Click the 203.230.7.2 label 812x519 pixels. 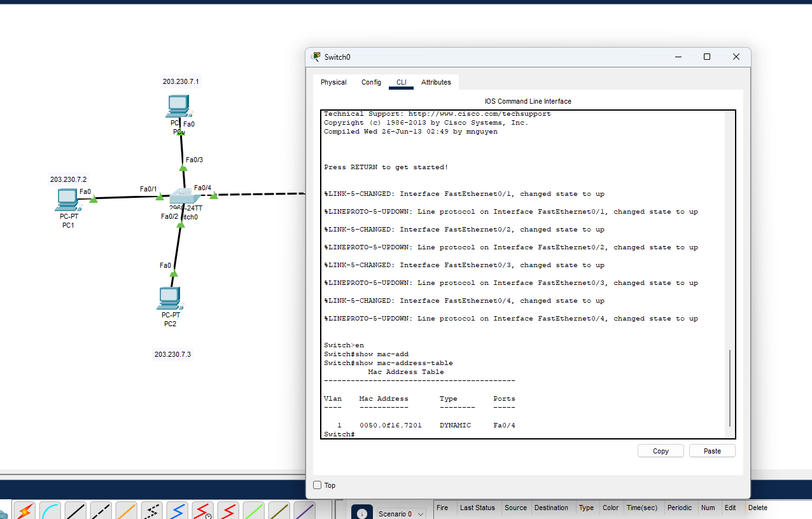[x=68, y=179]
